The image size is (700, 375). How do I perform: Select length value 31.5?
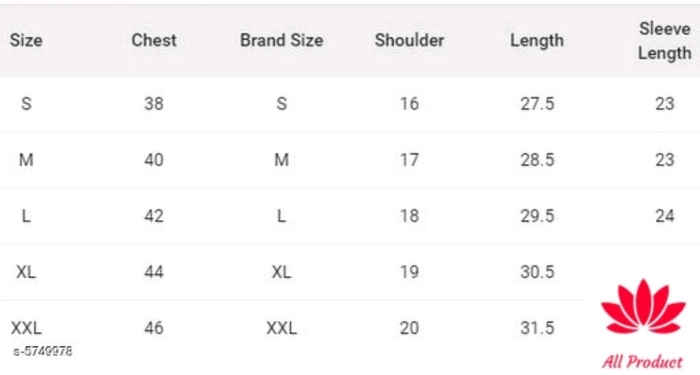537,328
